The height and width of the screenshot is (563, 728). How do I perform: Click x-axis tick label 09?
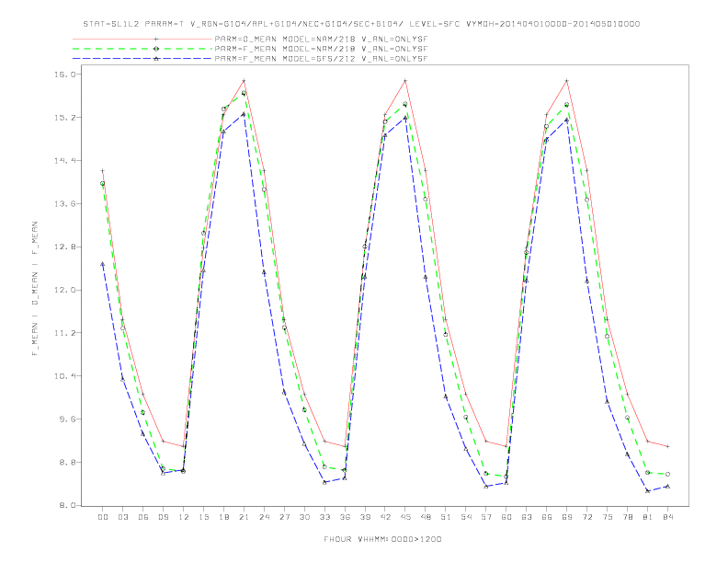tap(164, 517)
